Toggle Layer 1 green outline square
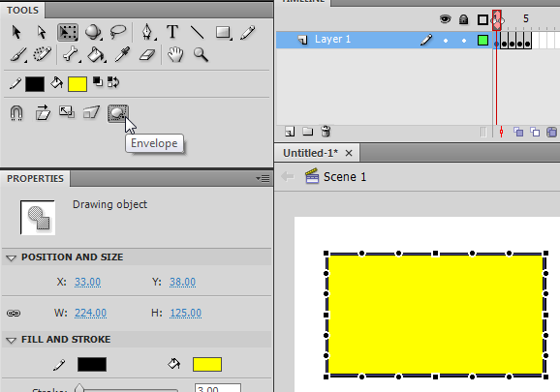Screen dimensions: 560x392 pos(482,40)
